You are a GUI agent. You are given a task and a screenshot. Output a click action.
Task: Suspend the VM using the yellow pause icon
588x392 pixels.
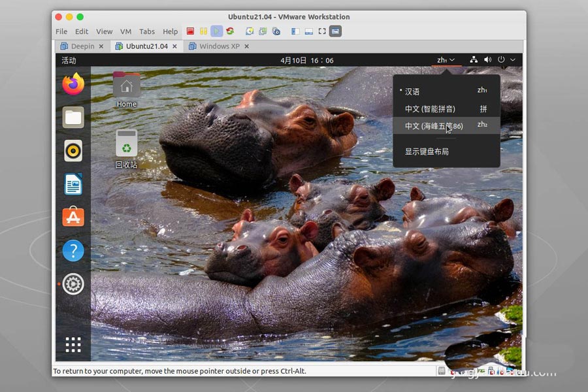[x=203, y=31]
